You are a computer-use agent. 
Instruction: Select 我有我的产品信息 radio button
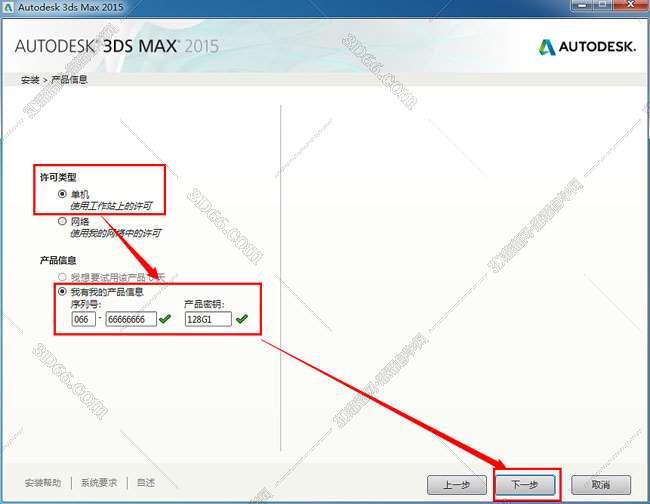62,291
